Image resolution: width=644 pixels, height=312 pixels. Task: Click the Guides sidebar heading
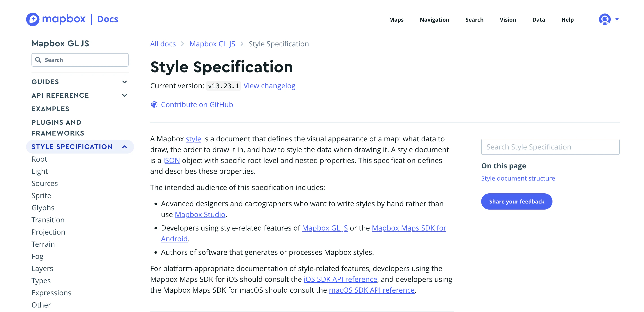coord(45,82)
